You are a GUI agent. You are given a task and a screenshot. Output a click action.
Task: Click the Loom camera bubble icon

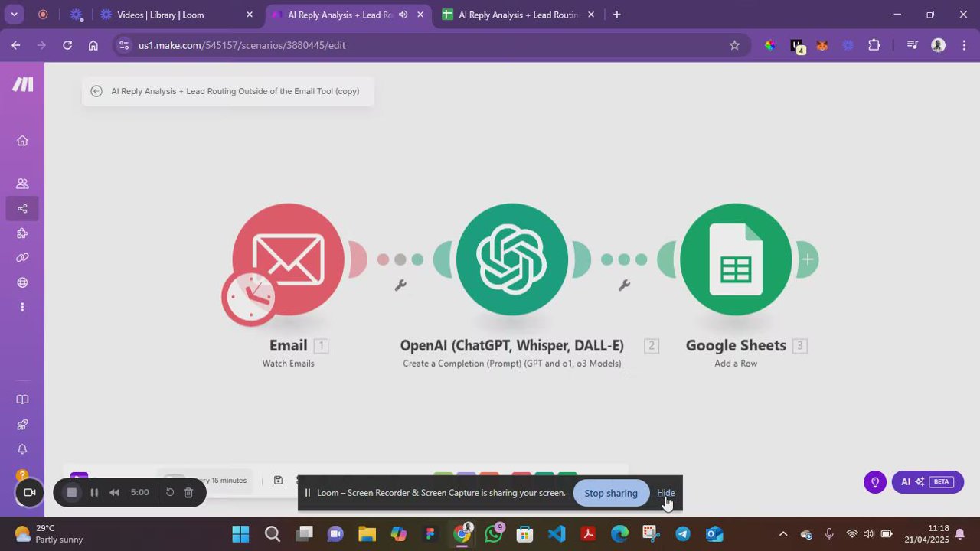(29, 492)
